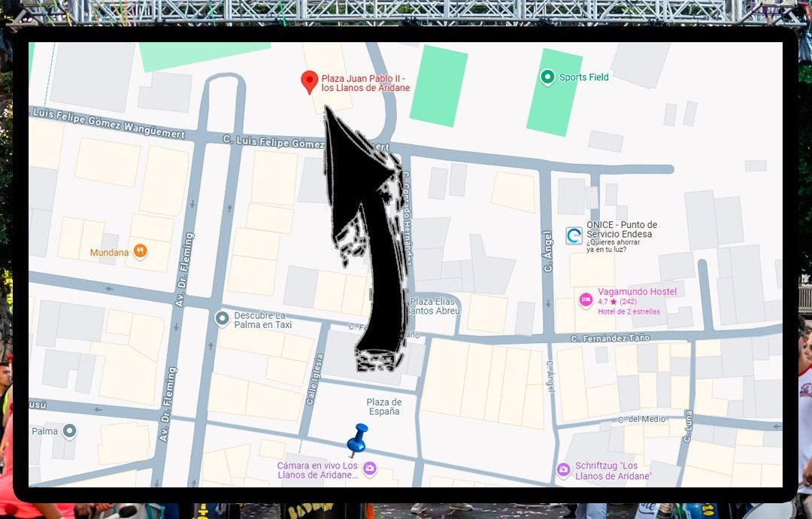Open the Vagamundo Hostel name label
Image resolution: width=812 pixels, height=519 pixels.
coord(637,292)
